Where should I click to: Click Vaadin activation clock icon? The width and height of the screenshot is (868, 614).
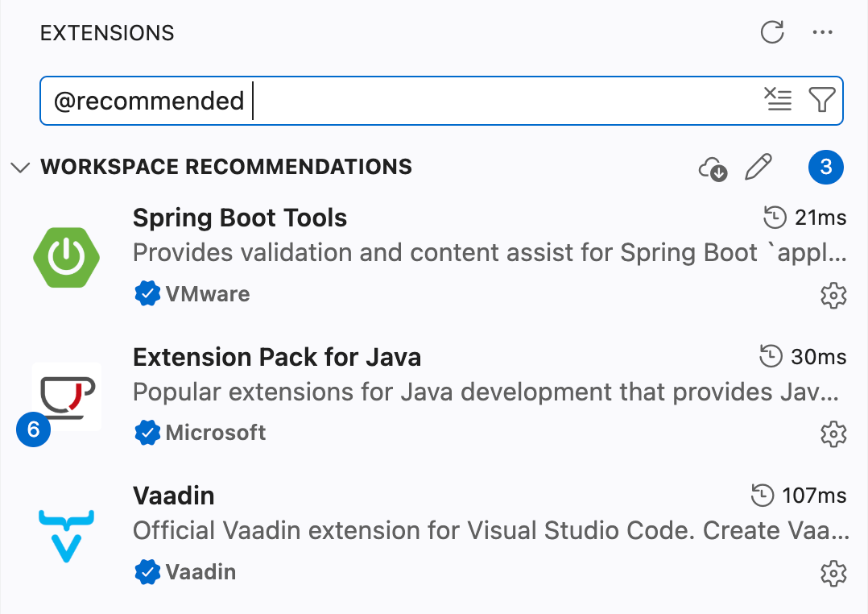pyautogui.click(x=763, y=495)
